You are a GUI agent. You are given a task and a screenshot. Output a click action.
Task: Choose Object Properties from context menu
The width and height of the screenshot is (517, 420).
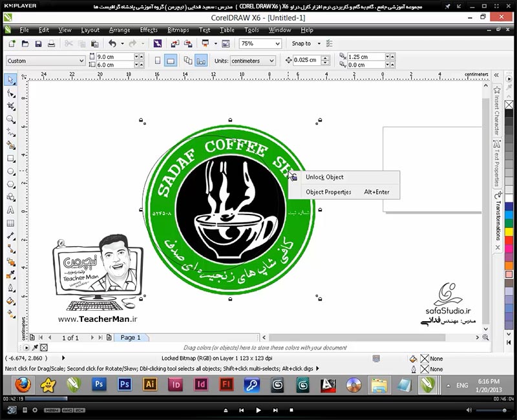point(344,192)
